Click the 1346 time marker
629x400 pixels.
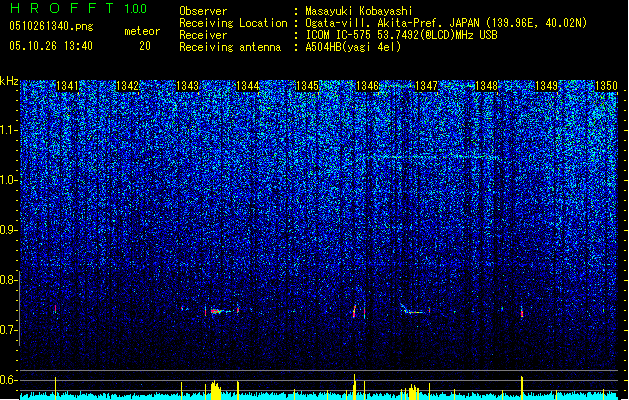coord(367,86)
